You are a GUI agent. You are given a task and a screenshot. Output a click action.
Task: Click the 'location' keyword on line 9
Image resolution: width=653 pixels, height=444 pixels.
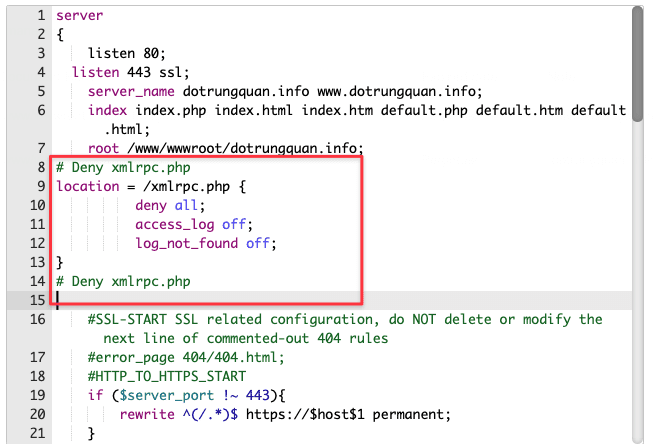88,186
